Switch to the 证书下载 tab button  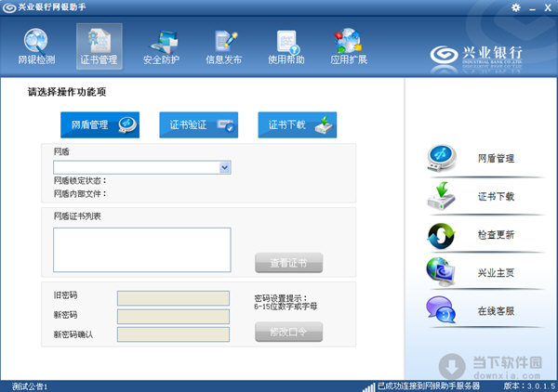point(298,124)
